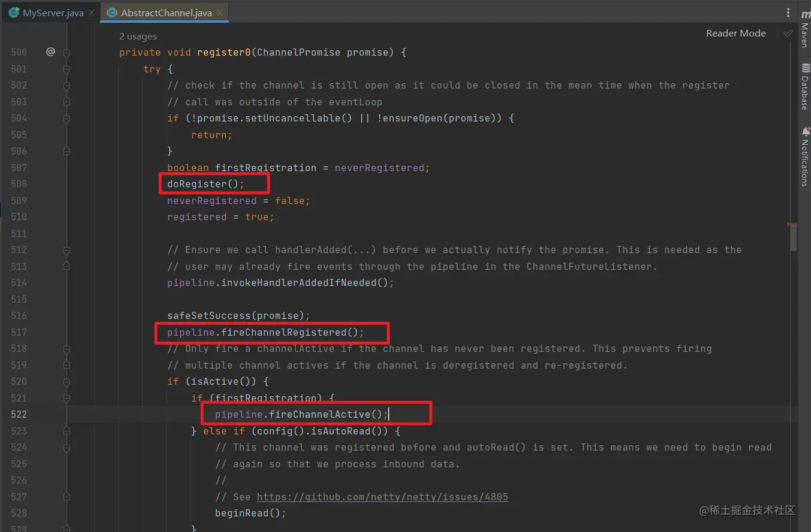Click line number 508 in the gutter
This screenshot has width=811, height=532.
click(19, 184)
